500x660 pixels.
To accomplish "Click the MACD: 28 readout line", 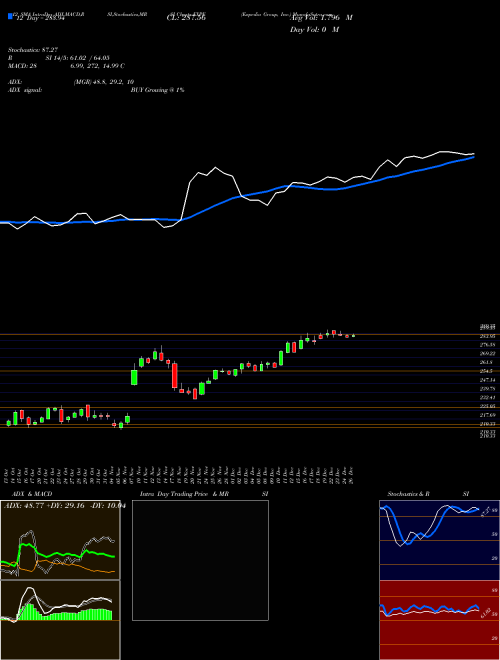I will click(x=66, y=66).
